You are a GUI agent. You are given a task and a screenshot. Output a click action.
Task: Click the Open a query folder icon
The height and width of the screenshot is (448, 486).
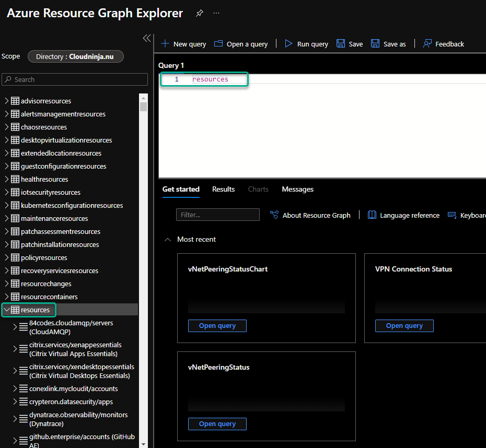click(218, 44)
